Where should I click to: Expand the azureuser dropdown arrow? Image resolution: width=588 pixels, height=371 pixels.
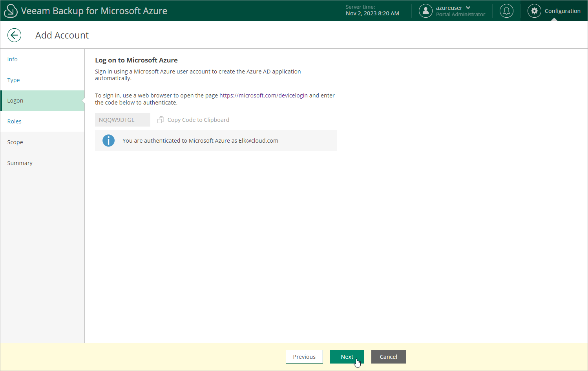coord(468,8)
